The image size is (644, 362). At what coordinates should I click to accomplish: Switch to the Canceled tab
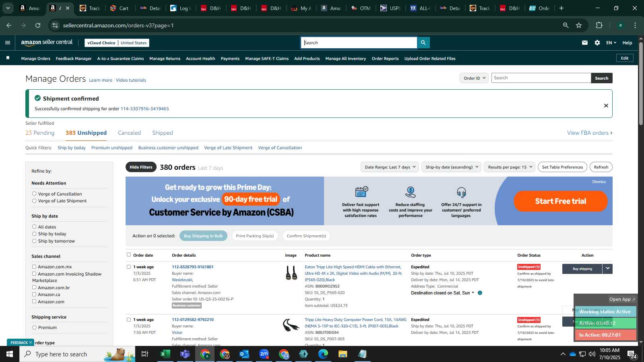129,133
